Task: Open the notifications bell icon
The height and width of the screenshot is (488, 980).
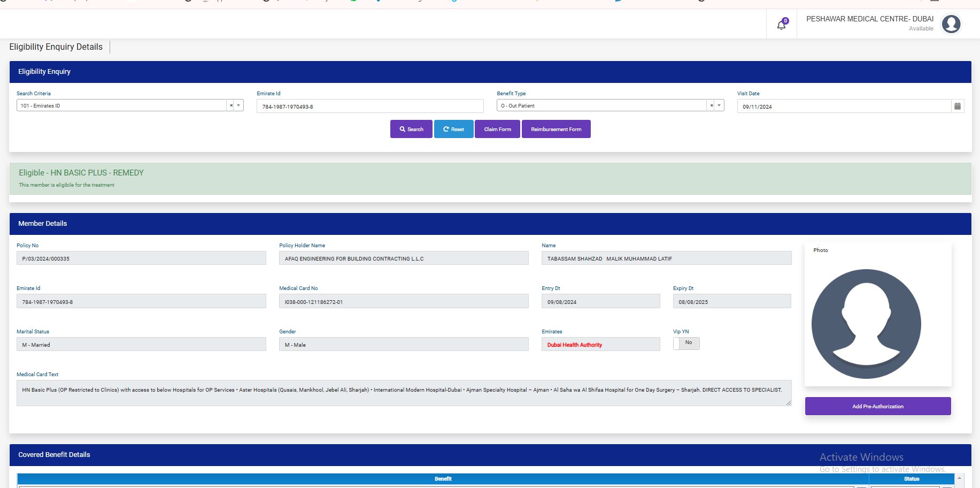Action: click(x=781, y=25)
